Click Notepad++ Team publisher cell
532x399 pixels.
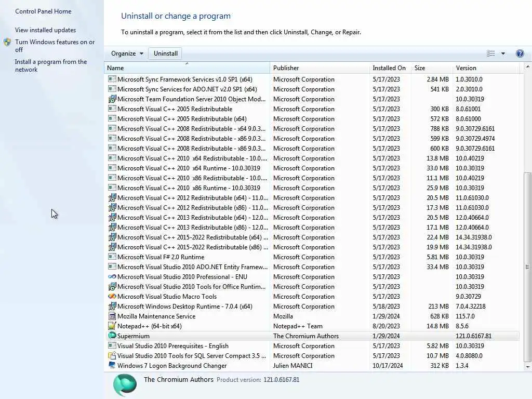298,326
